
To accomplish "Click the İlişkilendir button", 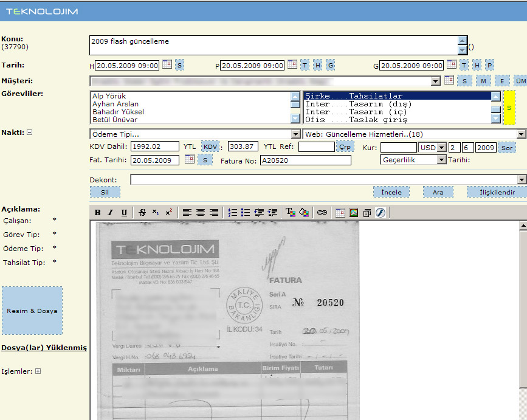I will [497, 192].
